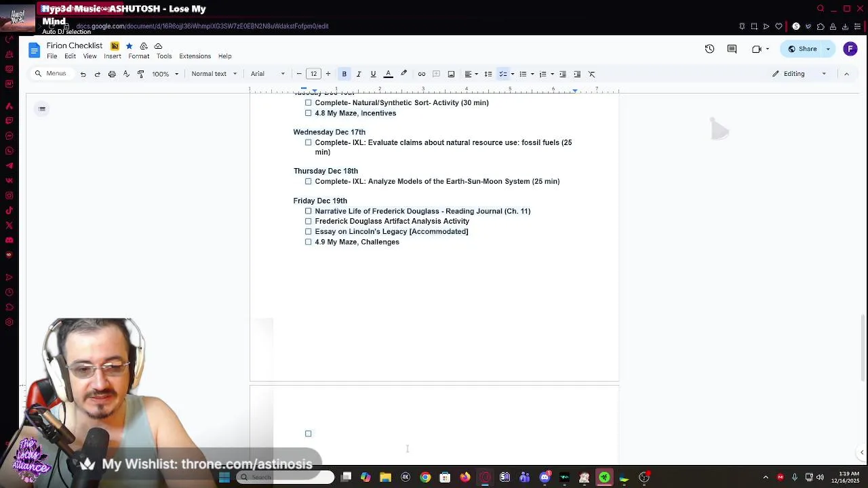Undo the last action

click(83, 74)
